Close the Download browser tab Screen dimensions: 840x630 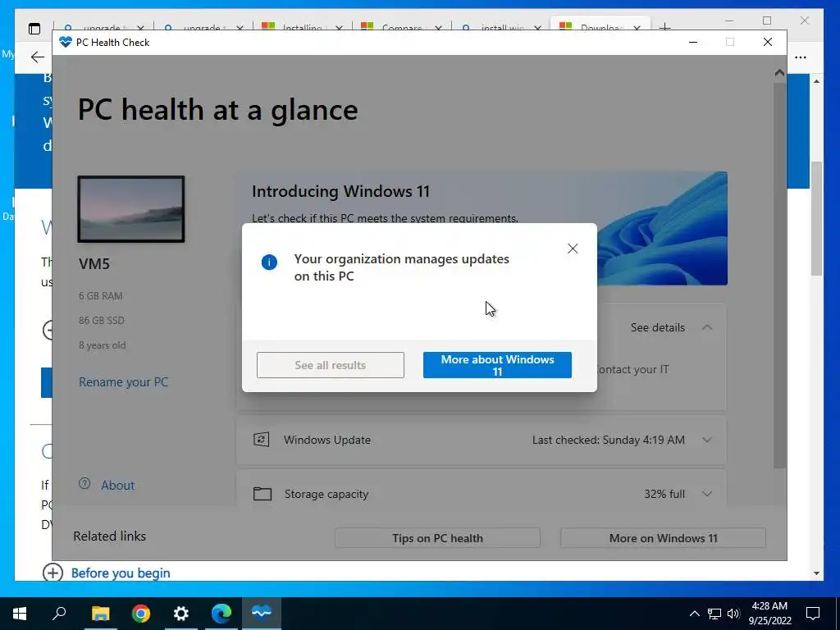click(637, 28)
